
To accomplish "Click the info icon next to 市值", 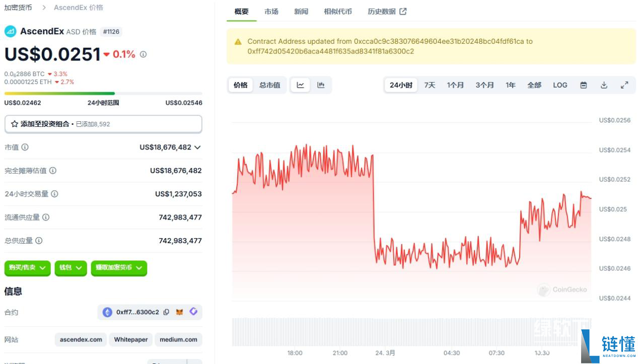I will [25, 148].
